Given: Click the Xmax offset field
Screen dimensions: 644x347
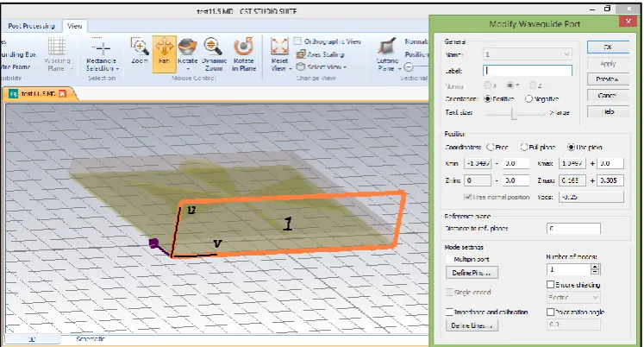Looking at the screenshot, I should coord(610,163).
